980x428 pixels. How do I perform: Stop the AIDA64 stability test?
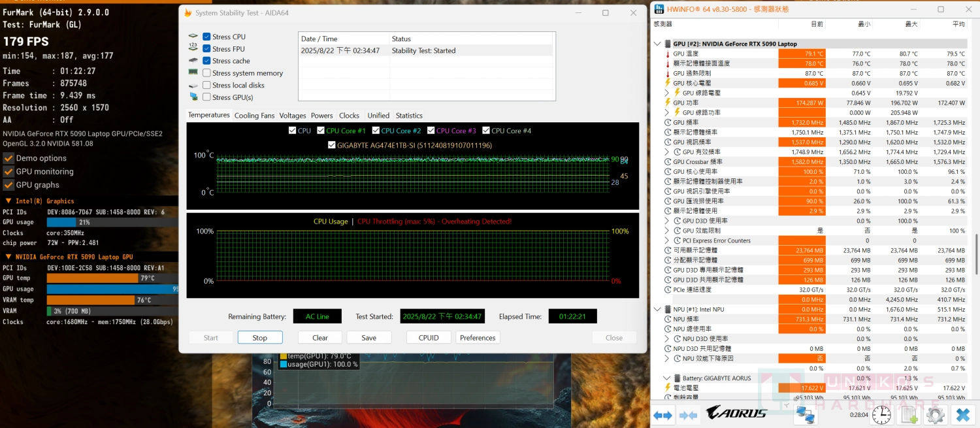260,338
